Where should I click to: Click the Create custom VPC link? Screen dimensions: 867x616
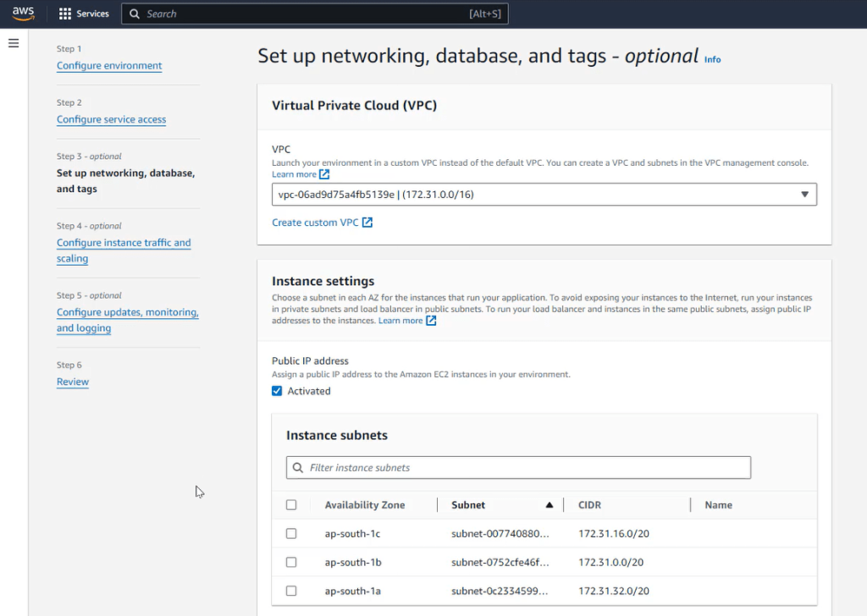tap(315, 223)
